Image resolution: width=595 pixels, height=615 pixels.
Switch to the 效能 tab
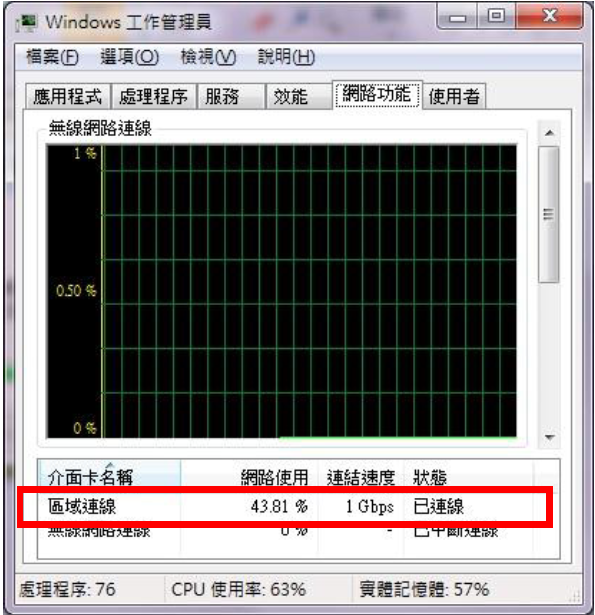click(298, 96)
